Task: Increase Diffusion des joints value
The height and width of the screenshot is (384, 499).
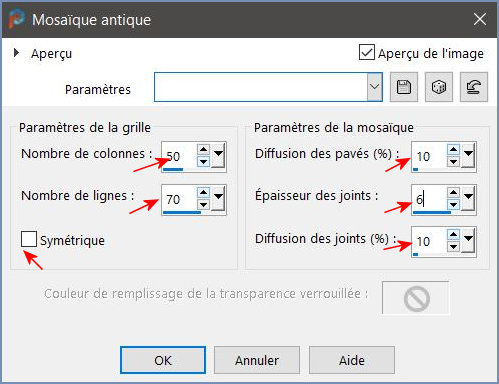Action: point(453,234)
